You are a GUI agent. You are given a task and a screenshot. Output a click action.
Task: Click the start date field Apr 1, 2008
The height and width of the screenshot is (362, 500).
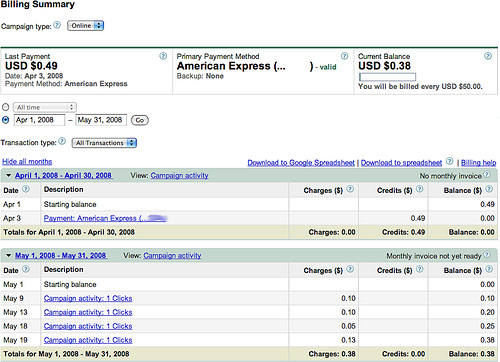coord(39,120)
